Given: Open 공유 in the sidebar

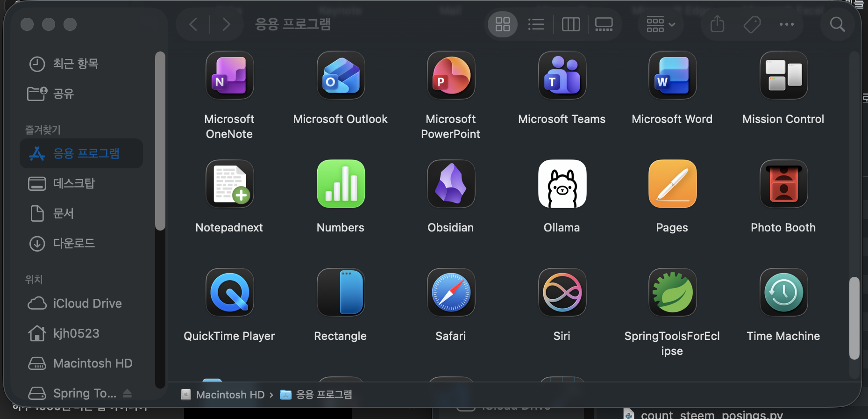Looking at the screenshot, I should [81, 94].
